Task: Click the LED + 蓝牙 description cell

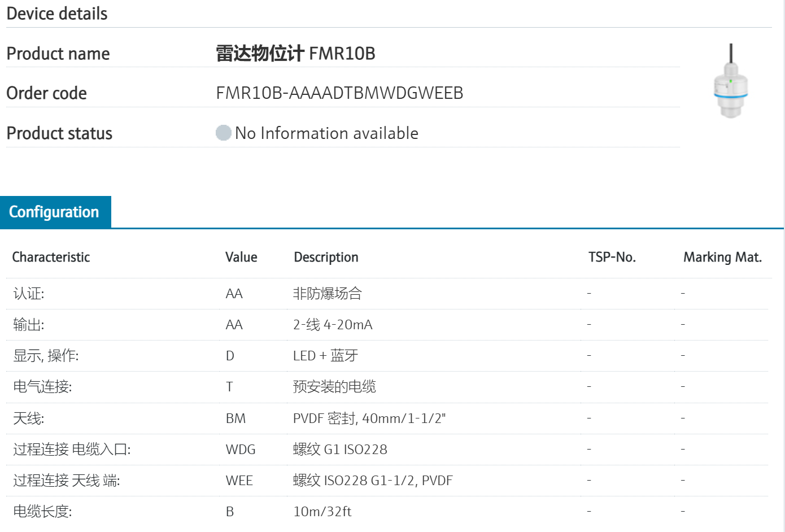Action: click(325, 356)
